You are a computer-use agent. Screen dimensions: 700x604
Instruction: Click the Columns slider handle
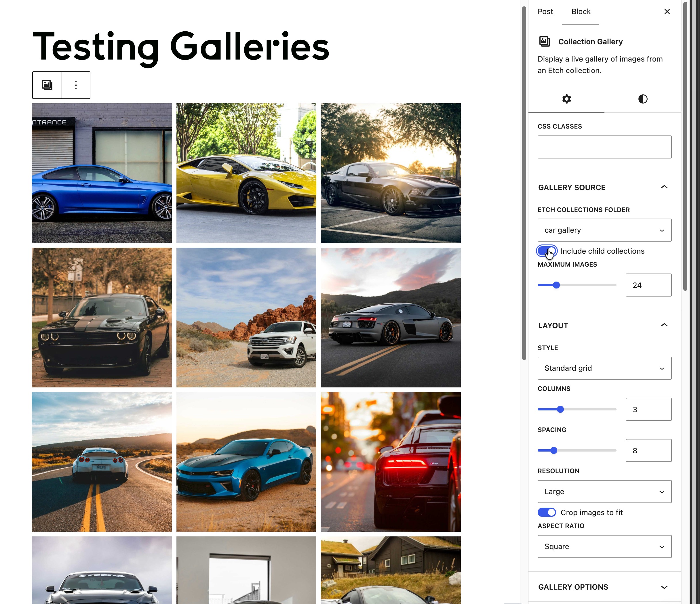(x=560, y=410)
